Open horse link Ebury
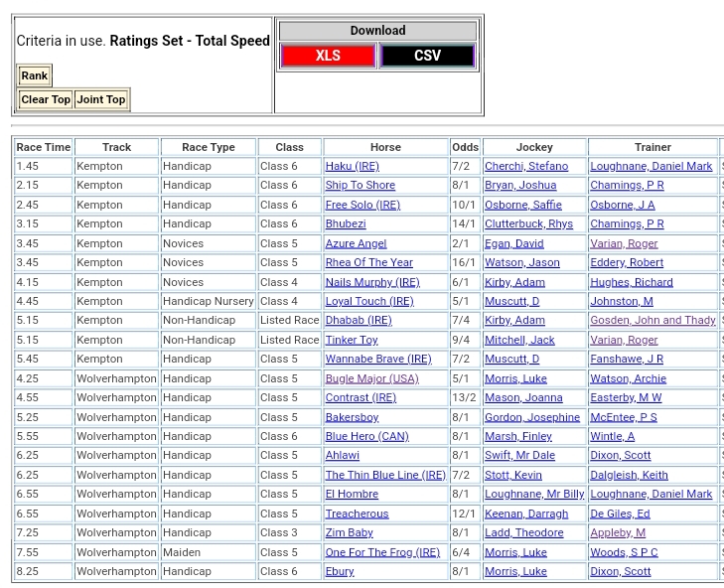 pos(340,571)
